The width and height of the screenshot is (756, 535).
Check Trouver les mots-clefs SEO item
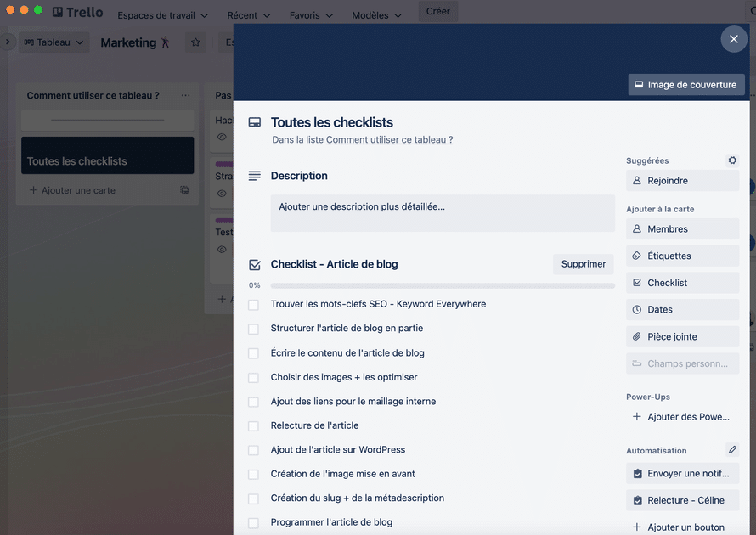point(253,305)
